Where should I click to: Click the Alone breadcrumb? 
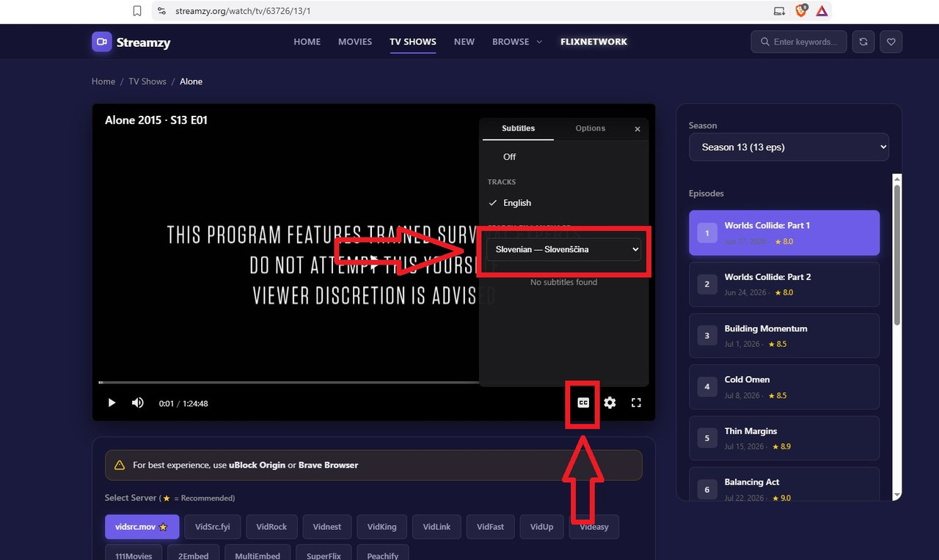pyautogui.click(x=191, y=81)
